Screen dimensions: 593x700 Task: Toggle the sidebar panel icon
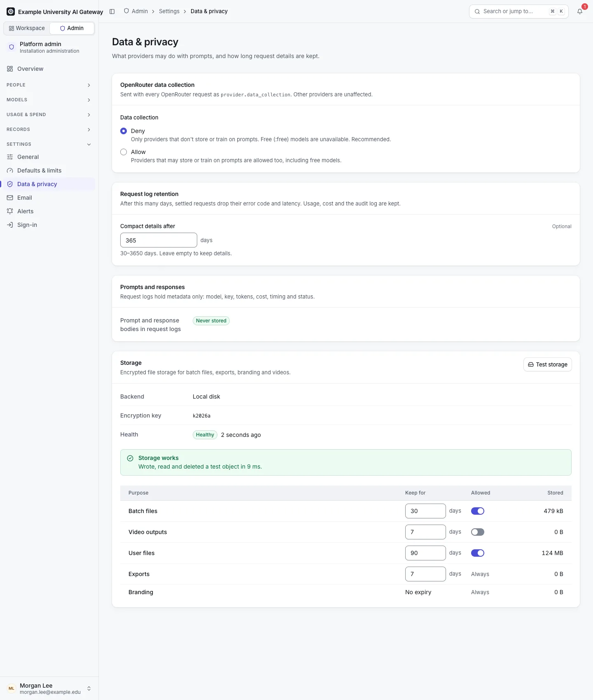click(112, 12)
